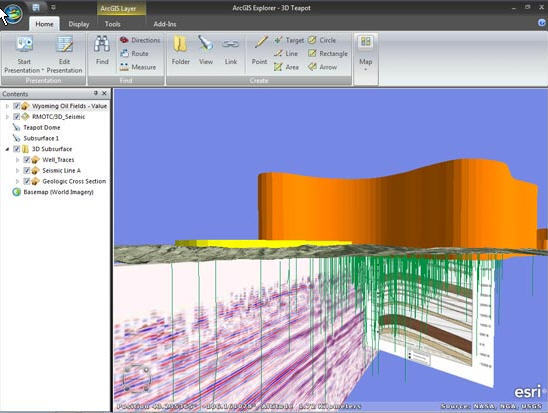Open the quick access toolbar customize arrow

pos(53,7)
